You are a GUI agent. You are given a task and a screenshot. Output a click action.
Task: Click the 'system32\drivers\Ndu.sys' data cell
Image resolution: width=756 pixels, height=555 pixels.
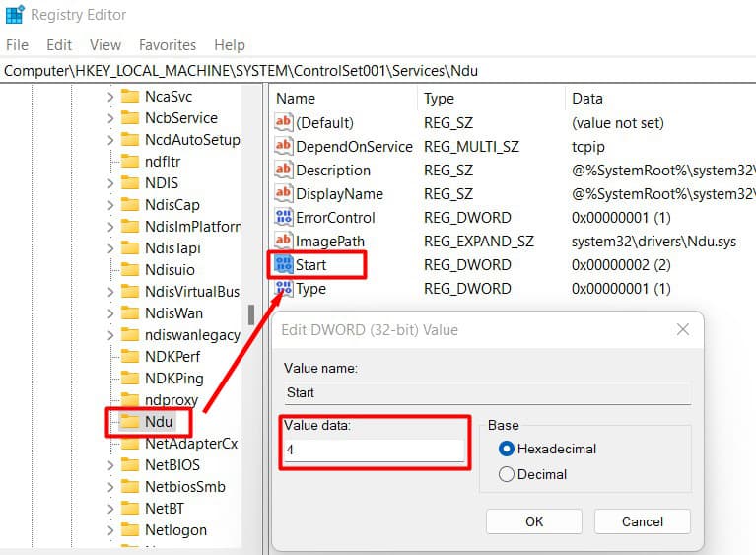653,242
